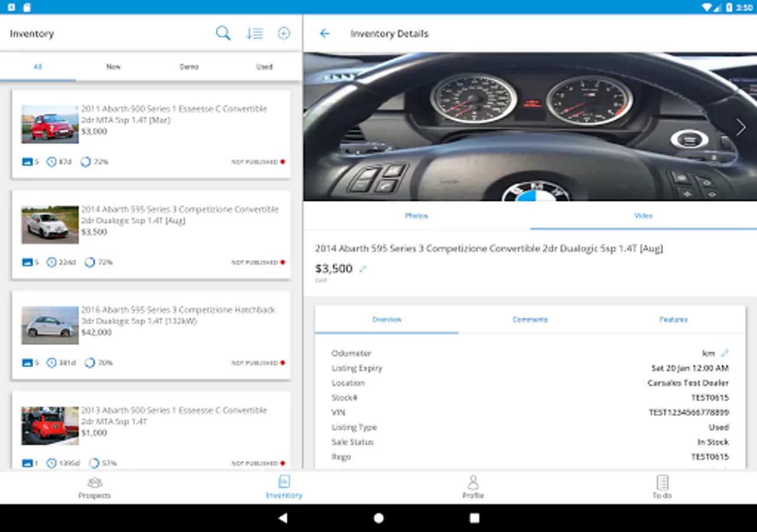
Task: Open the To do section in bottom navigation
Action: 662,488
